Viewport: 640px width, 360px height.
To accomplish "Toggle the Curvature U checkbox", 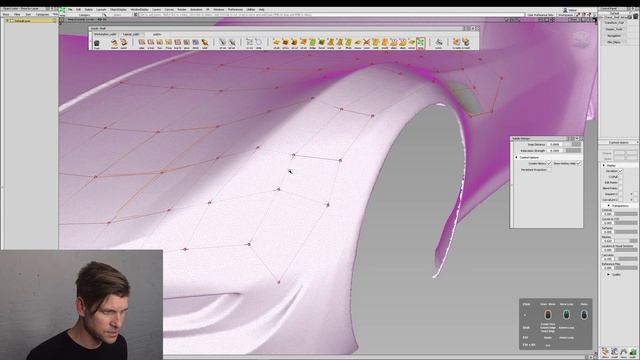I will pos(620,200).
